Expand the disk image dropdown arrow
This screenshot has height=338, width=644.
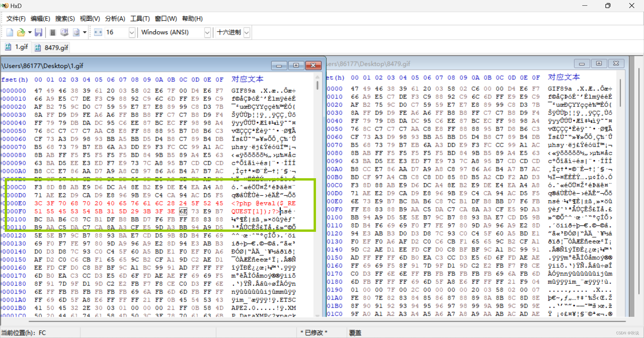[85, 32]
